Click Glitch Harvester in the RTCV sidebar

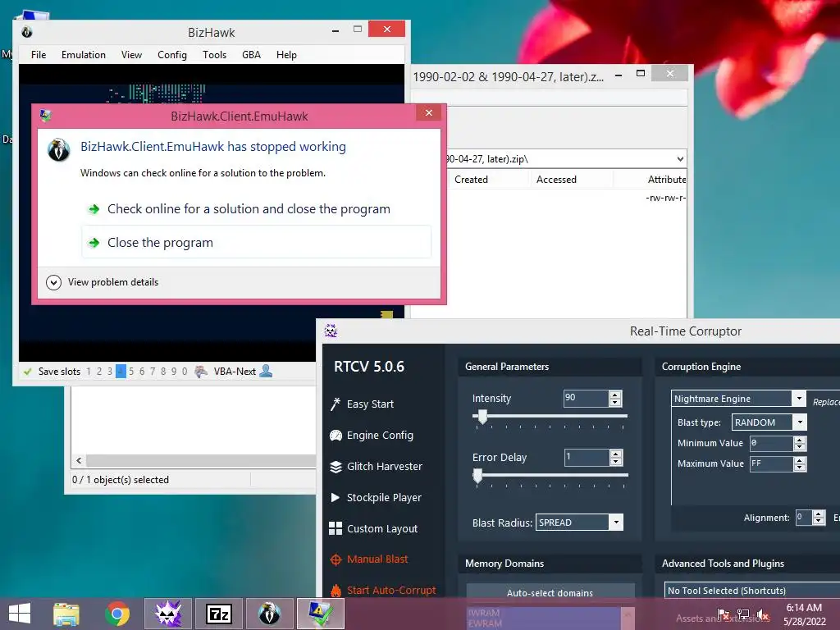tap(385, 467)
